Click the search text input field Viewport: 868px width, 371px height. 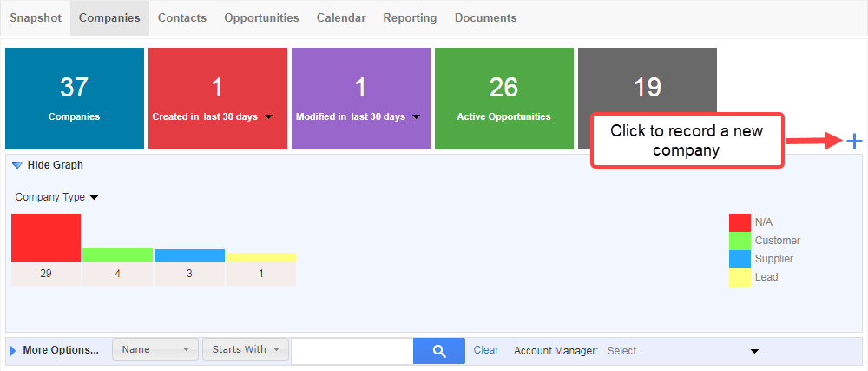click(x=352, y=351)
